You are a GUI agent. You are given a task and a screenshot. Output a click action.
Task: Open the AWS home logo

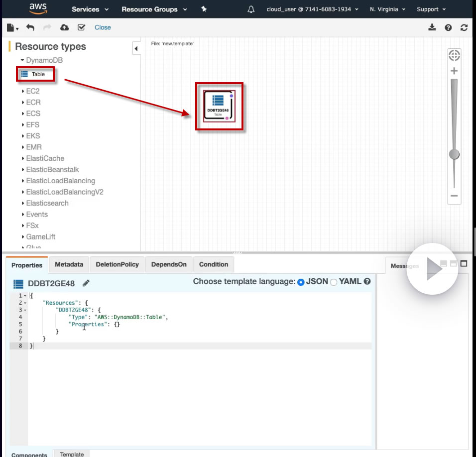[x=38, y=9]
